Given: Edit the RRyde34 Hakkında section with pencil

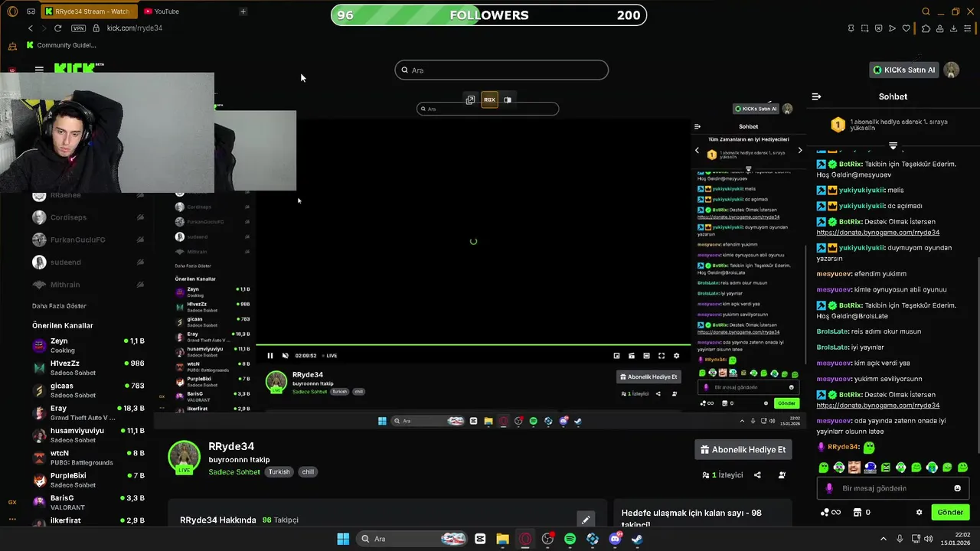Looking at the screenshot, I should (x=586, y=520).
